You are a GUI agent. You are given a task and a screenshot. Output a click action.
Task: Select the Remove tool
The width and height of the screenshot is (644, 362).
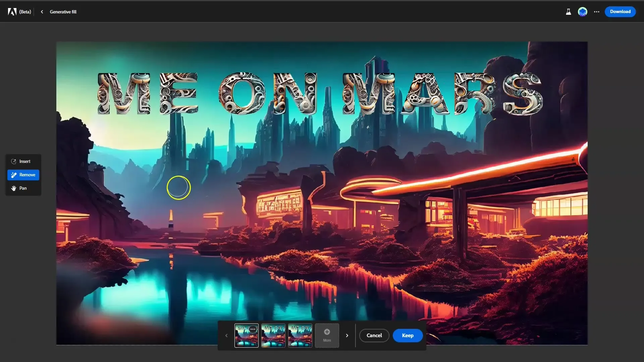[23, 174]
